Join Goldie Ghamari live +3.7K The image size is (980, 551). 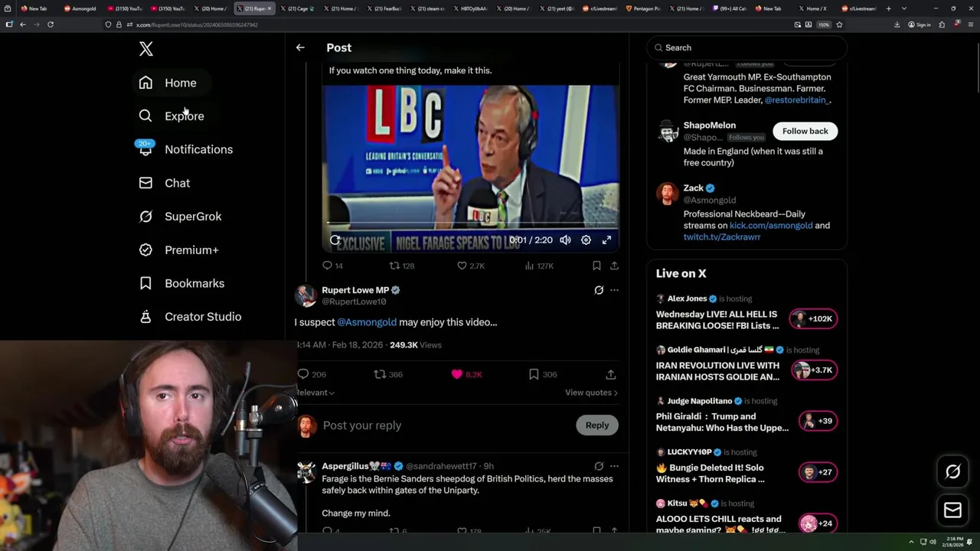pos(815,370)
